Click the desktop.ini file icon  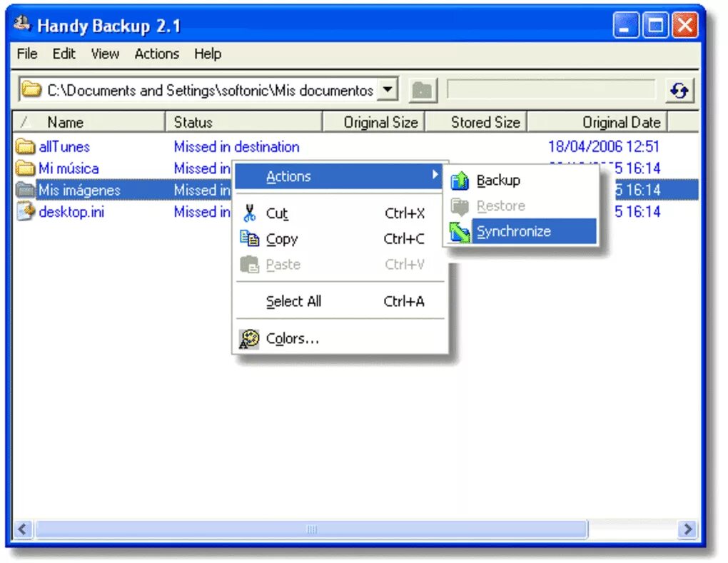click(26, 211)
